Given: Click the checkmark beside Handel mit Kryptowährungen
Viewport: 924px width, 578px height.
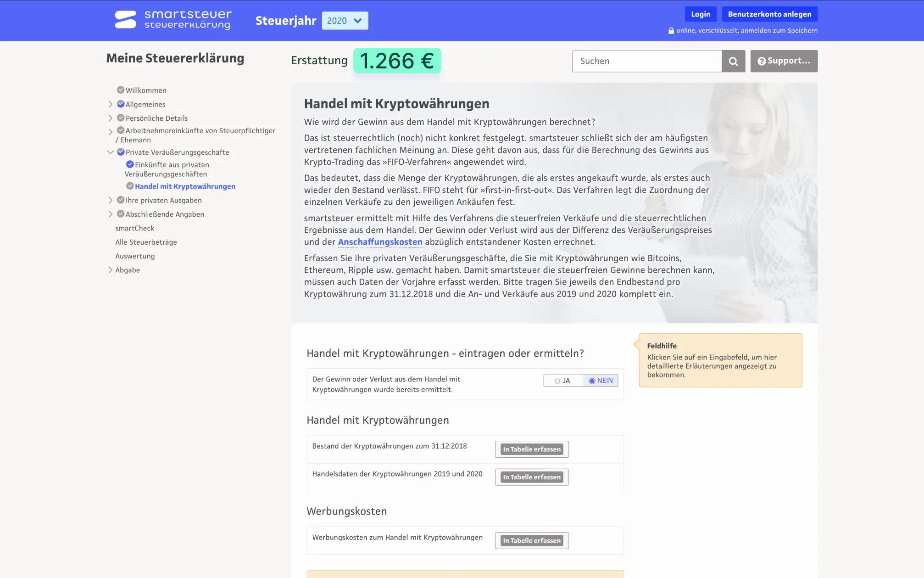Looking at the screenshot, I should tap(130, 185).
